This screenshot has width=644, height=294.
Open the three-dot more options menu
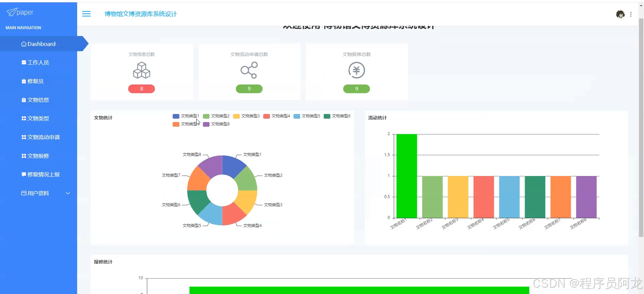click(631, 14)
